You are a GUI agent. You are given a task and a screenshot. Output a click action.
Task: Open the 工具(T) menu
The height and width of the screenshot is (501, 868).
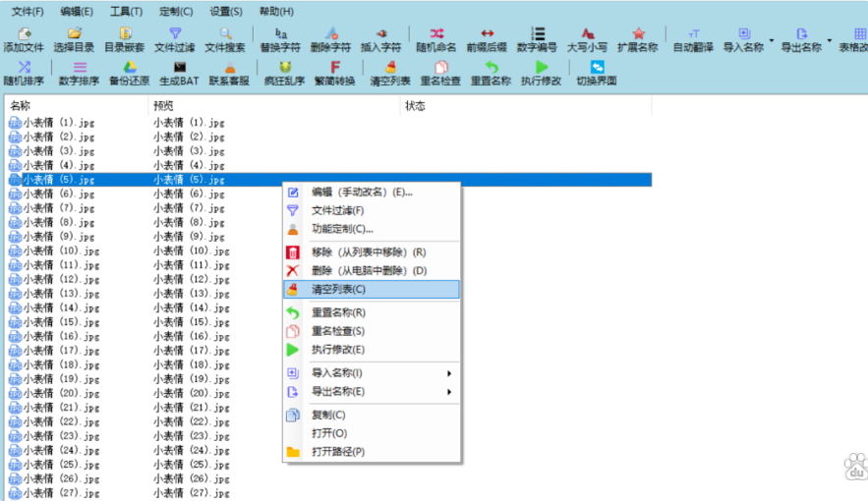tap(126, 11)
